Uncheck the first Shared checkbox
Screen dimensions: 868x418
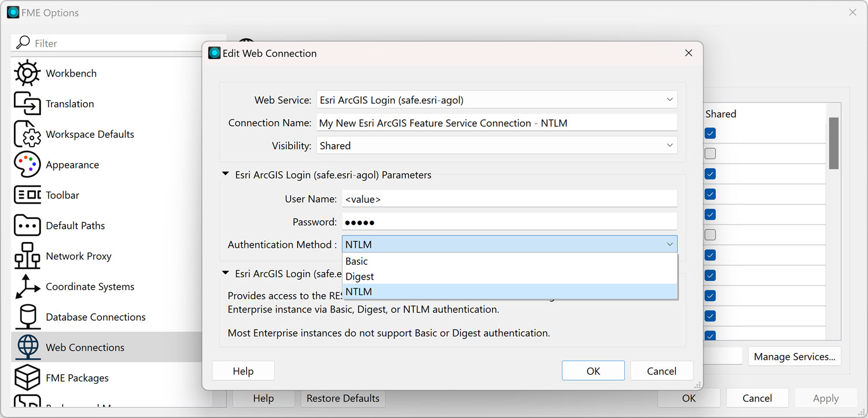[x=710, y=133]
